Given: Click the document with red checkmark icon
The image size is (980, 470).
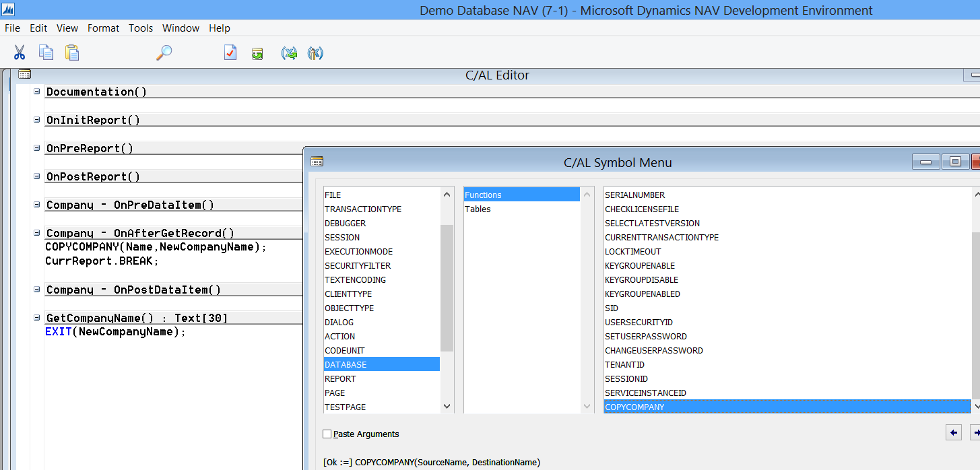Looking at the screenshot, I should click(230, 53).
